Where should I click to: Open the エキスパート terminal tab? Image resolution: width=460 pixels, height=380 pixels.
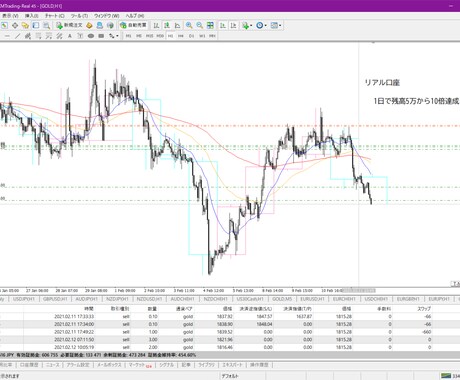tap(232, 365)
